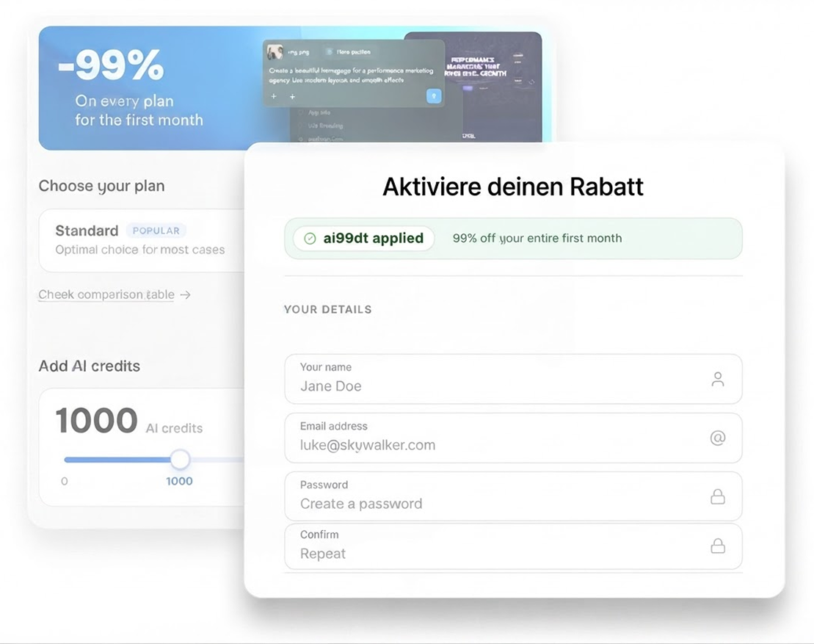The image size is (814, 644).
Task: Click the 'Choose your plan' heading
Action: [101, 186]
